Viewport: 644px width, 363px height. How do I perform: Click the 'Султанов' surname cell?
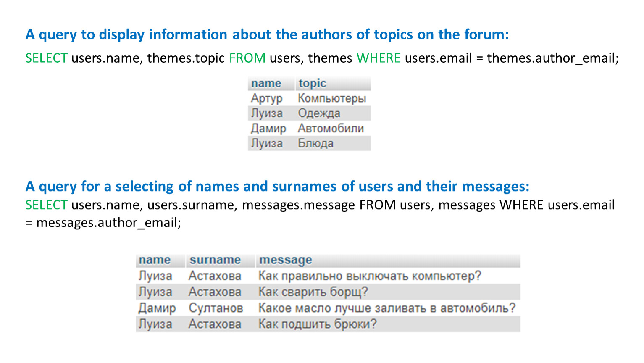(216, 308)
